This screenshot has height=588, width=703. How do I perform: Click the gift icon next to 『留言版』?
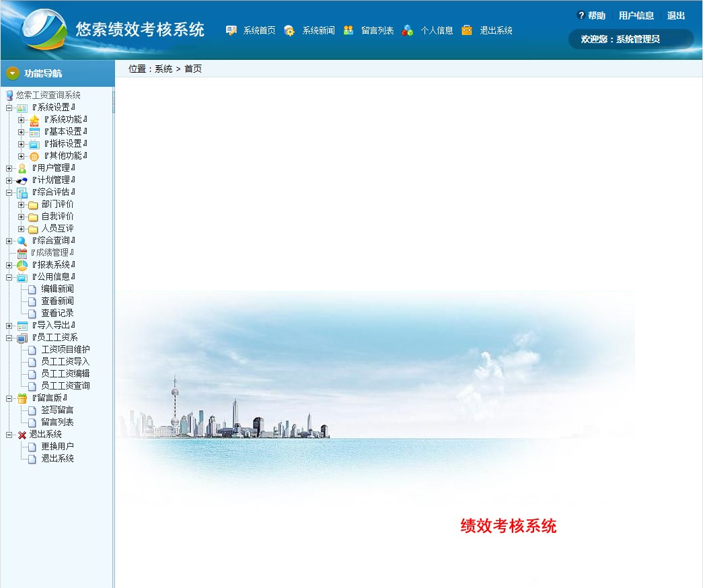point(22,398)
